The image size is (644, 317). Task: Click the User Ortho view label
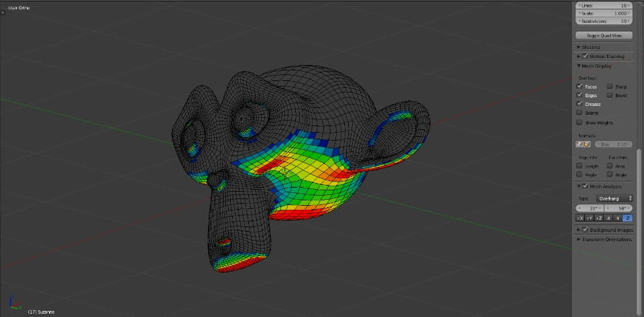[x=19, y=7]
